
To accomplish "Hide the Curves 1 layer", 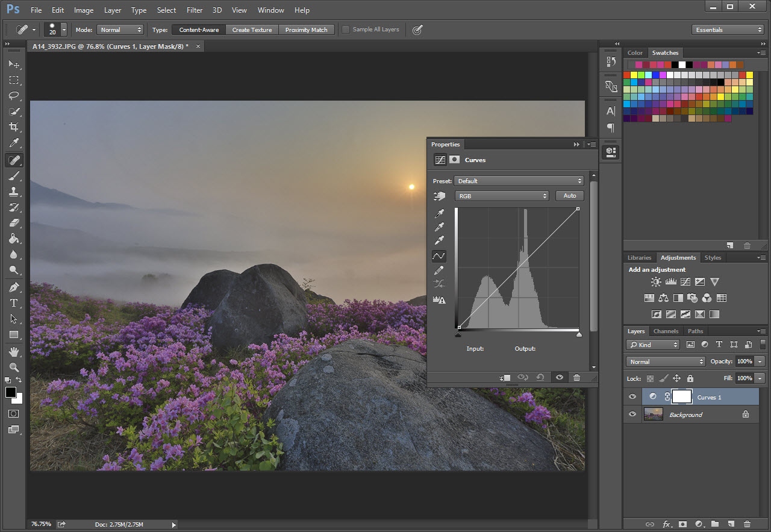I will point(632,396).
